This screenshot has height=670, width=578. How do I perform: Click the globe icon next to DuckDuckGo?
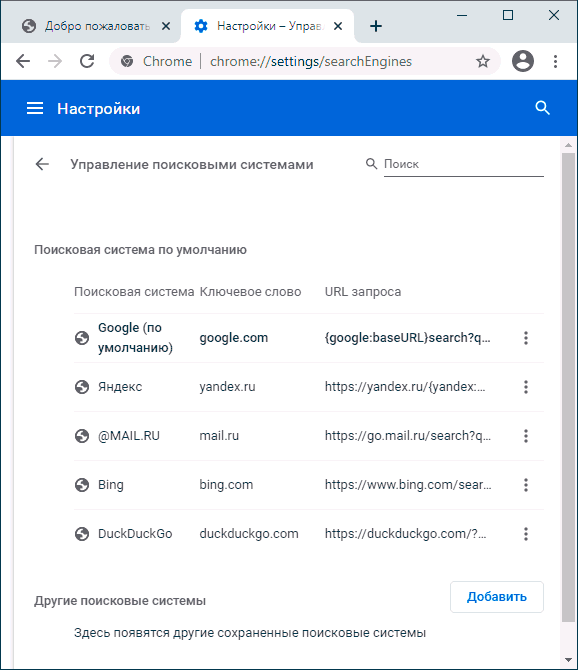point(82,534)
